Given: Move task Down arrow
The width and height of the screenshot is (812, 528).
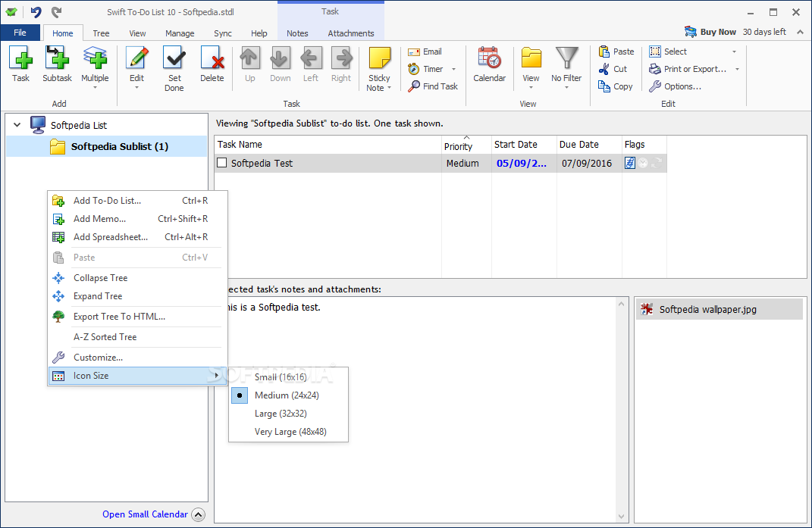Looking at the screenshot, I should (281, 64).
